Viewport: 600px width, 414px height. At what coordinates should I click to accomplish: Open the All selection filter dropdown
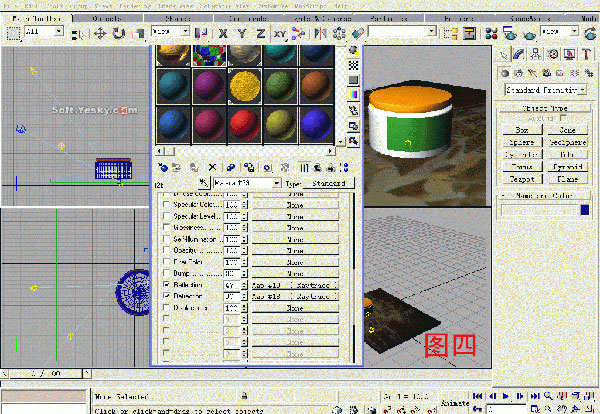(x=59, y=31)
